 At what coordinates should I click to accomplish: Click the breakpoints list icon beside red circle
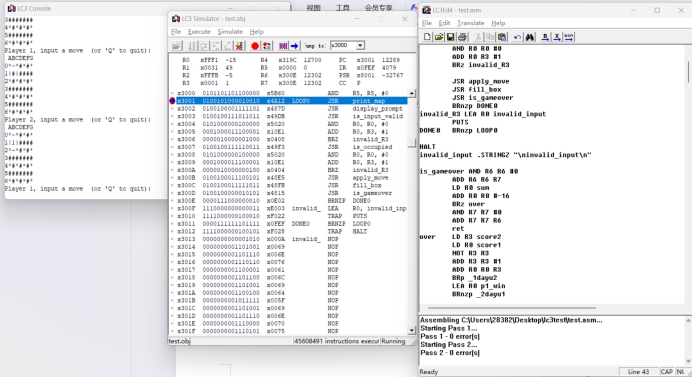pos(267,45)
